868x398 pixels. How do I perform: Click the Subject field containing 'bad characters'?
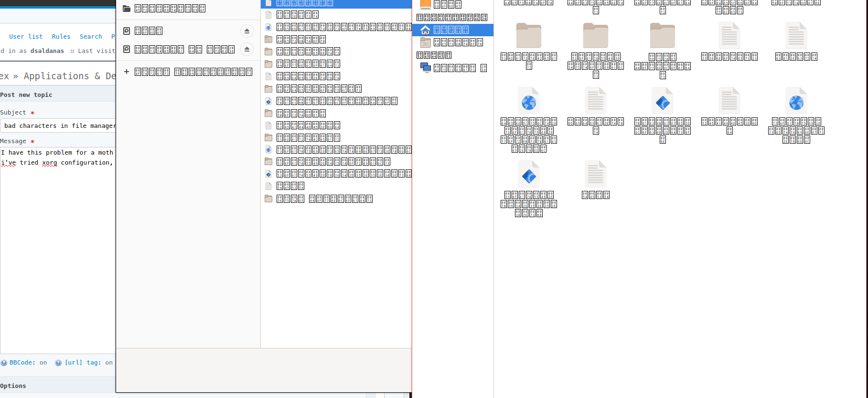click(58, 126)
